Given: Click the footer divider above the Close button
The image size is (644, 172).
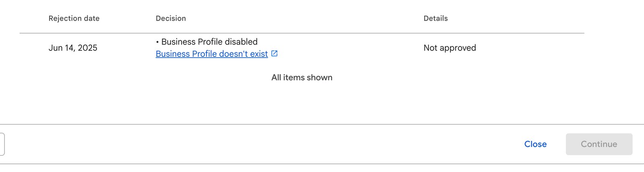Looking at the screenshot, I should point(322,124).
